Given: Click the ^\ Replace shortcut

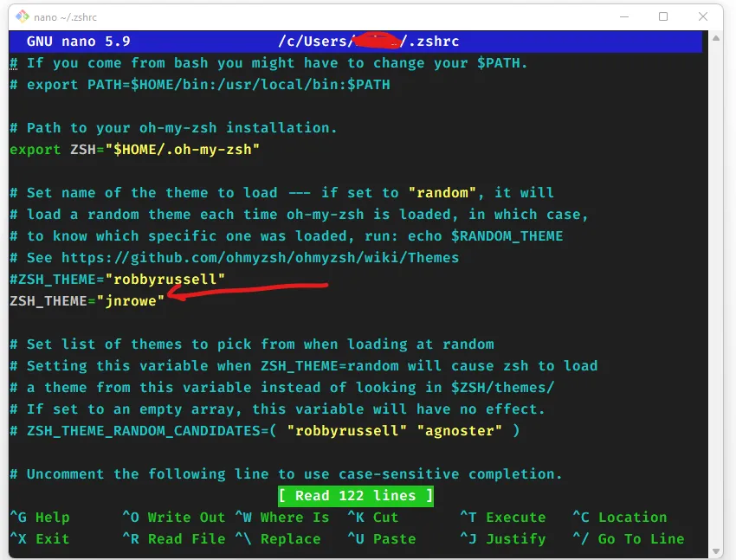Looking at the screenshot, I should tap(278, 539).
